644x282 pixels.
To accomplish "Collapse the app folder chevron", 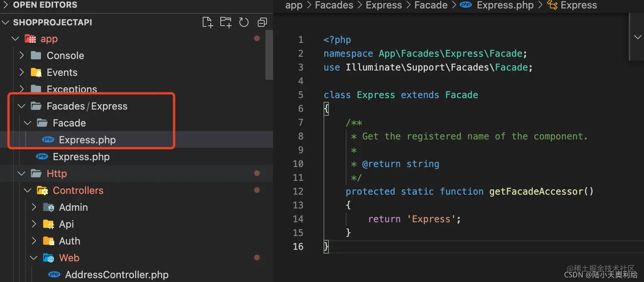I will [15, 39].
